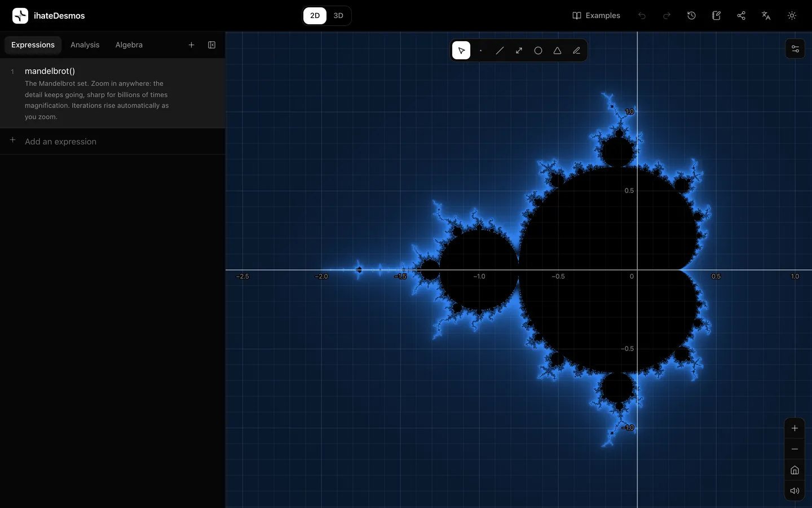Open the notes edit icon
The height and width of the screenshot is (508, 812).
point(716,16)
